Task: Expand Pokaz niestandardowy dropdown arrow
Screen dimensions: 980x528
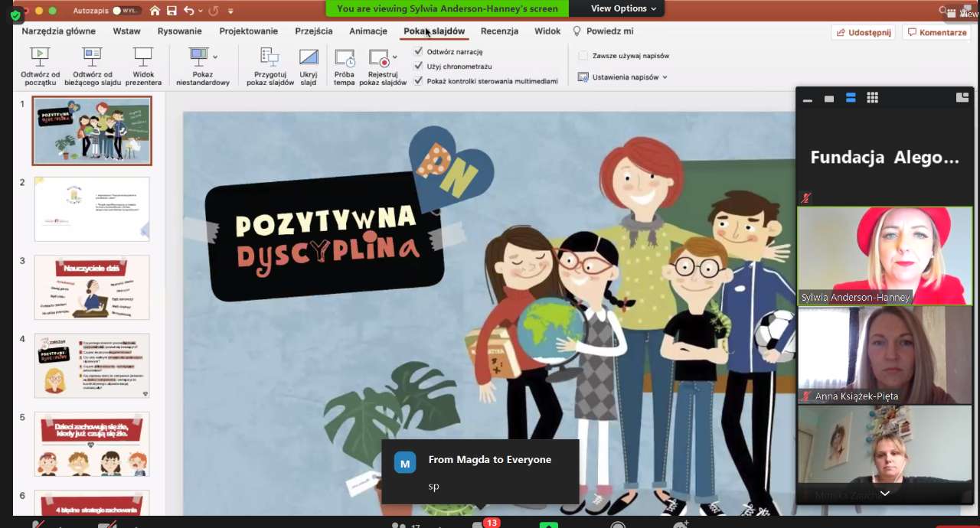Action: point(215,57)
